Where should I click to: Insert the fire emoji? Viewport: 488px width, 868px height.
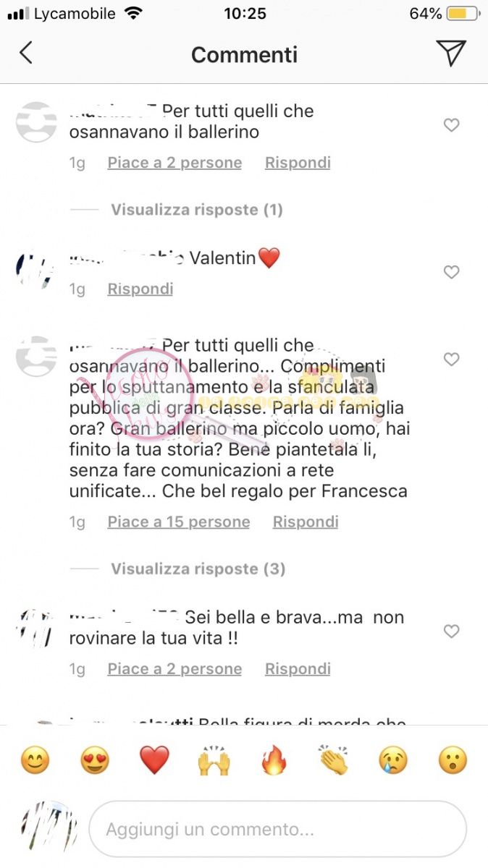click(274, 761)
